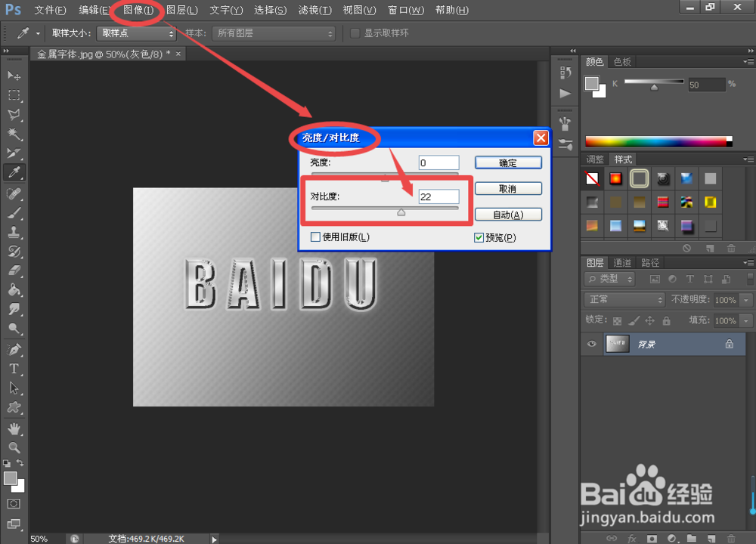Select the Eyedropper tool in toolbox
This screenshot has height=544, width=756.
pyautogui.click(x=14, y=172)
